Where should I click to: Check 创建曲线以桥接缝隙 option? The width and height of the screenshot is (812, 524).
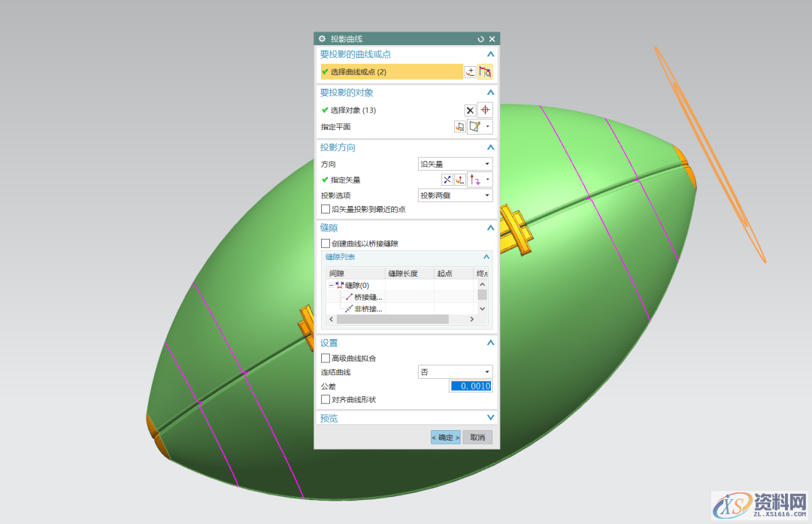tap(326, 244)
